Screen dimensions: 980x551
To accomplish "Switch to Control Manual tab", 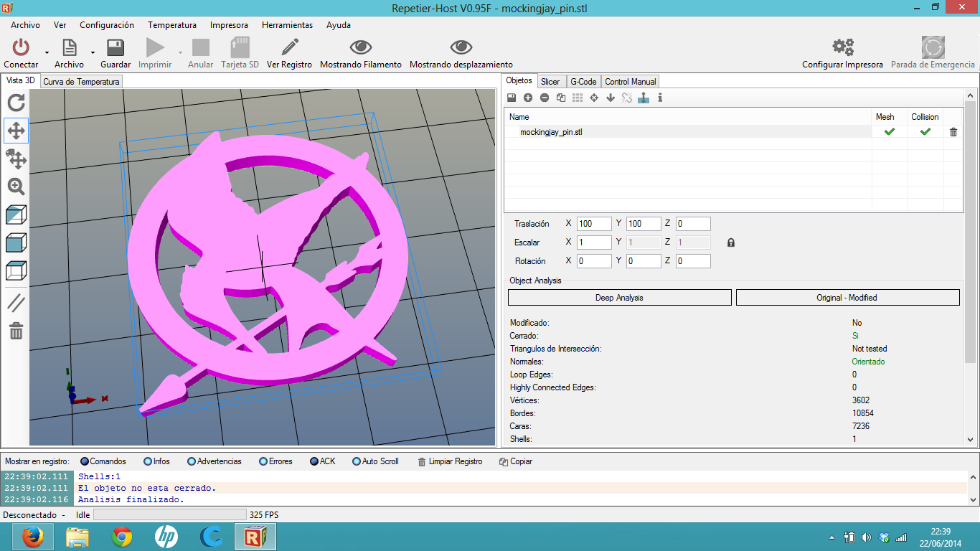I will click(x=630, y=82).
